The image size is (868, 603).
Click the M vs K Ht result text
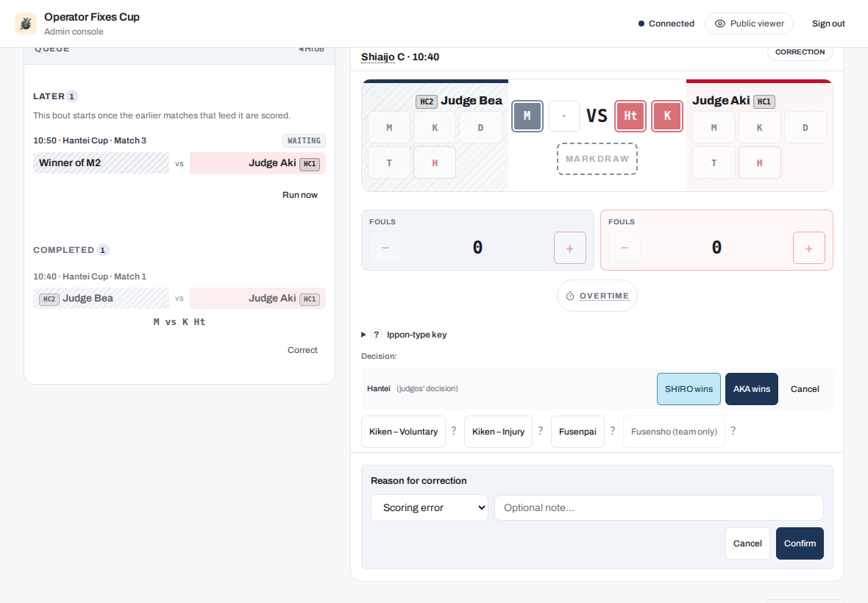tap(179, 322)
